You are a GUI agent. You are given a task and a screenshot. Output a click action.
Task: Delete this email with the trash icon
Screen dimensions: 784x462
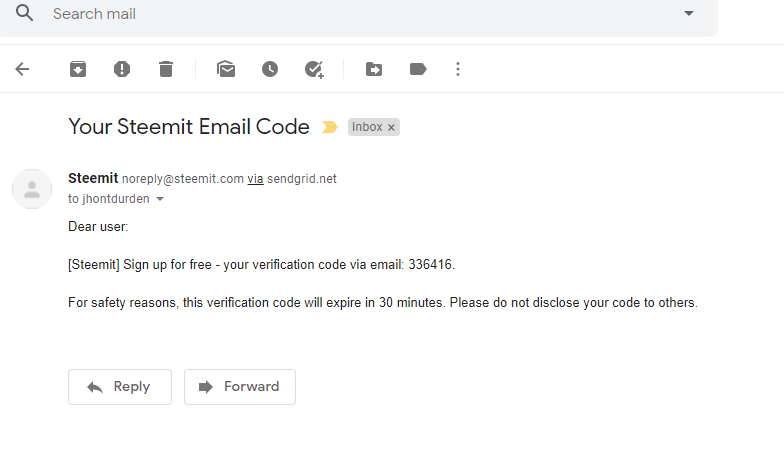point(166,69)
